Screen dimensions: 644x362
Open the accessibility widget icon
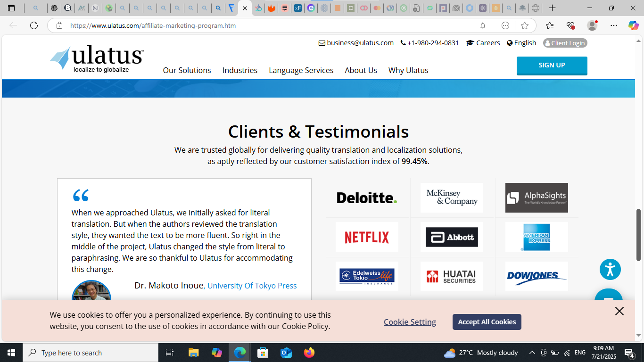pos(610,270)
